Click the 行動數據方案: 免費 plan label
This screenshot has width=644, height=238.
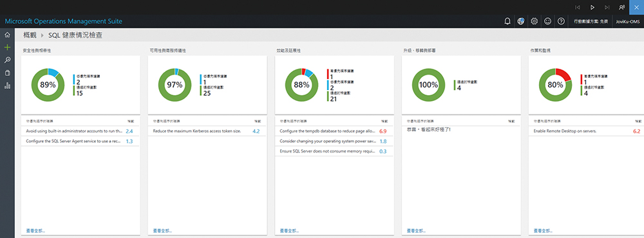[x=591, y=21]
